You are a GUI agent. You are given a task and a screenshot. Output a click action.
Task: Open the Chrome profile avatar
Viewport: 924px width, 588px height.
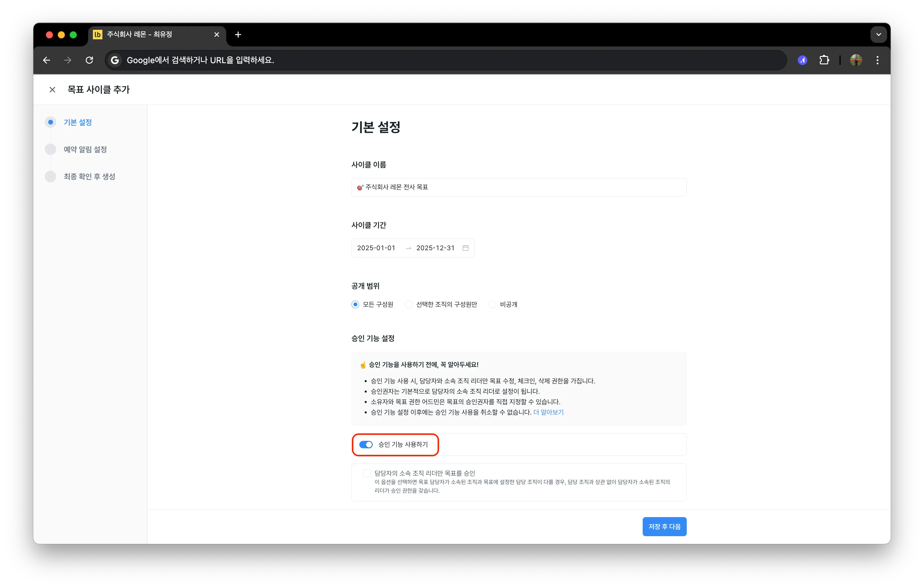(x=856, y=60)
